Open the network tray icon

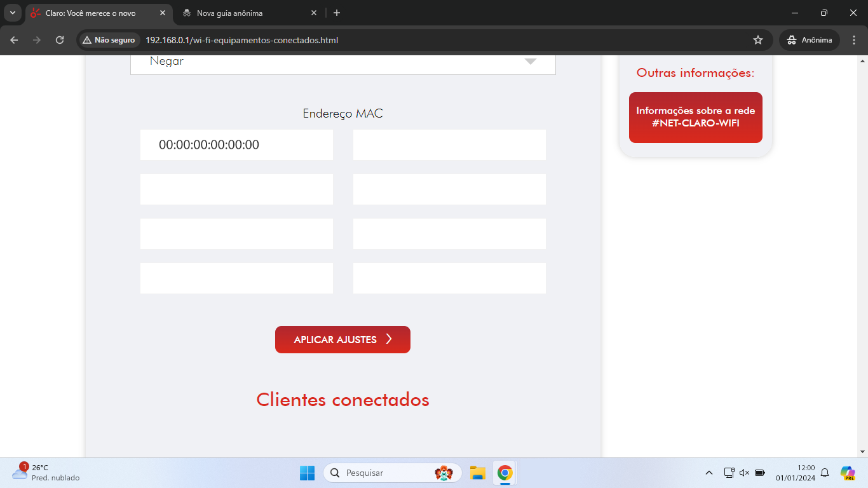pyautogui.click(x=729, y=473)
